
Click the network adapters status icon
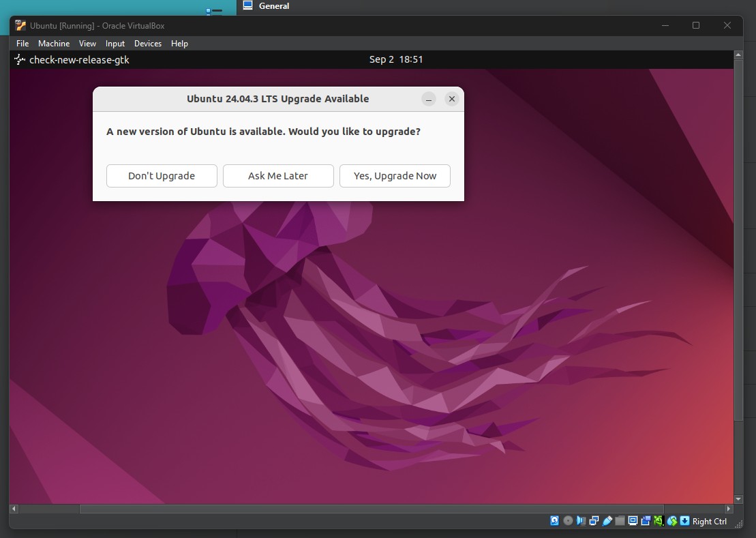[x=594, y=520]
